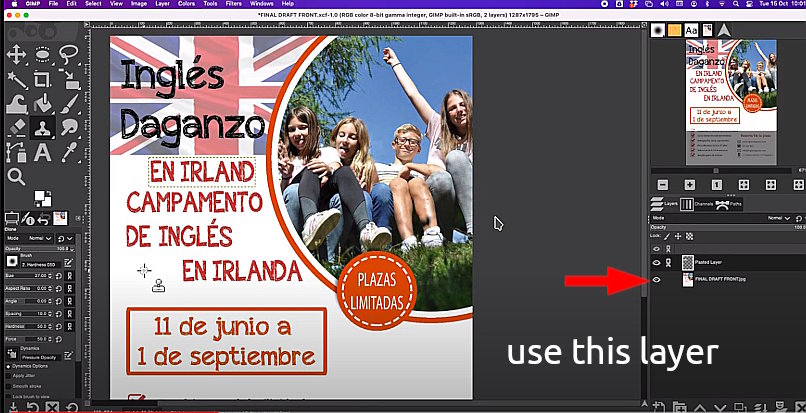Select the Paintbrush tool

(x=68, y=104)
